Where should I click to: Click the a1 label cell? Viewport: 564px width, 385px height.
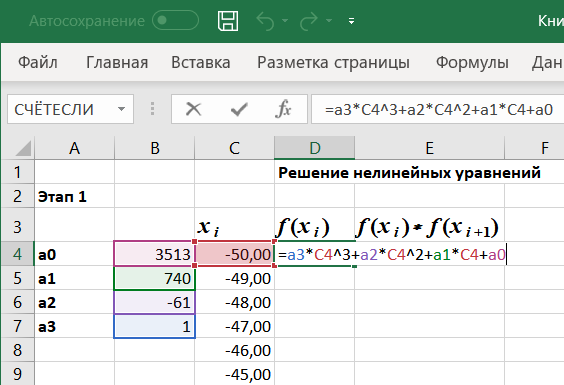pos(74,278)
